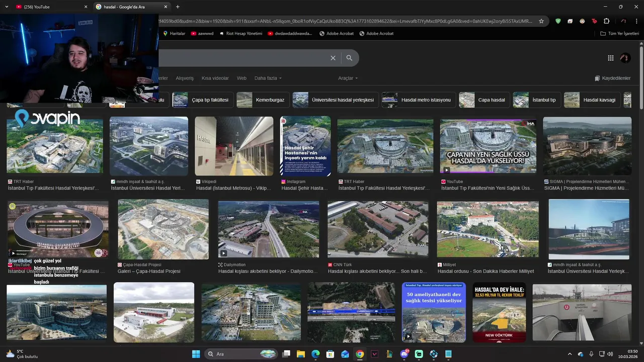Click the Galeri – Çapa-Hasdal Projesi title
The image size is (644, 362).
[x=149, y=271]
